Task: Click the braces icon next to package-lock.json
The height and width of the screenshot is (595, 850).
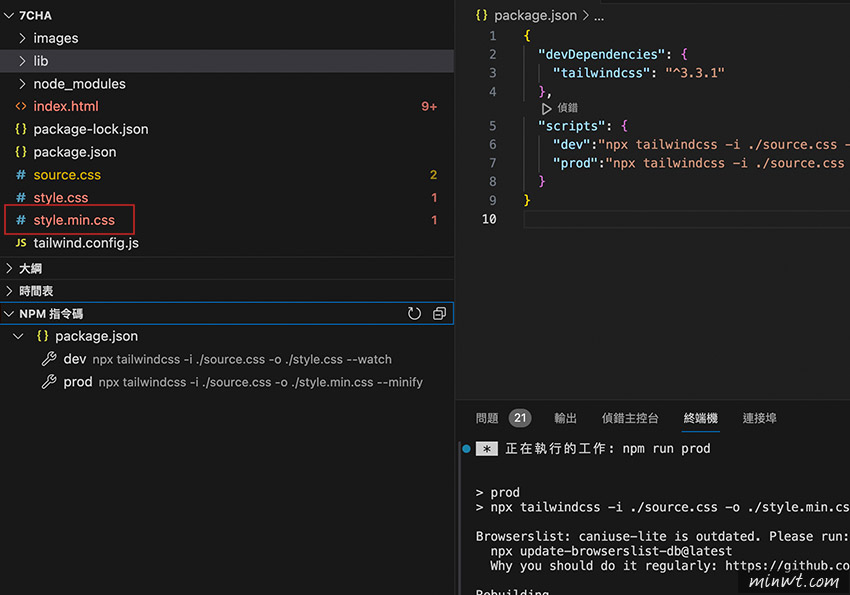Action: tap(21, 129)
